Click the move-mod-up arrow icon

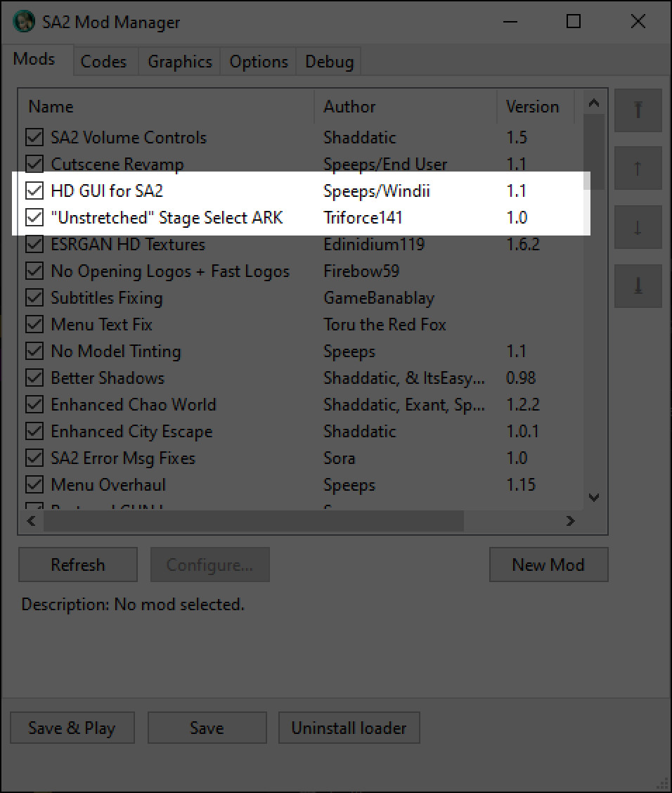(x=638, y=168)
